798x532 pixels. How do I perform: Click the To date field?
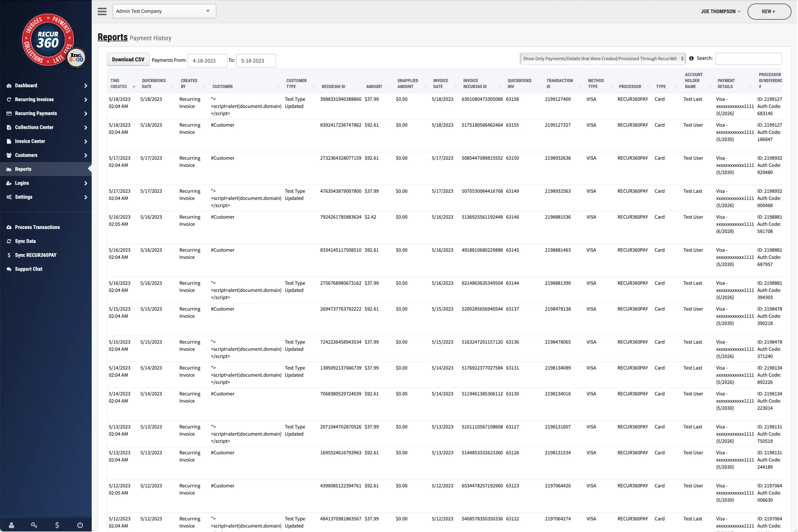tap(256, 61)
